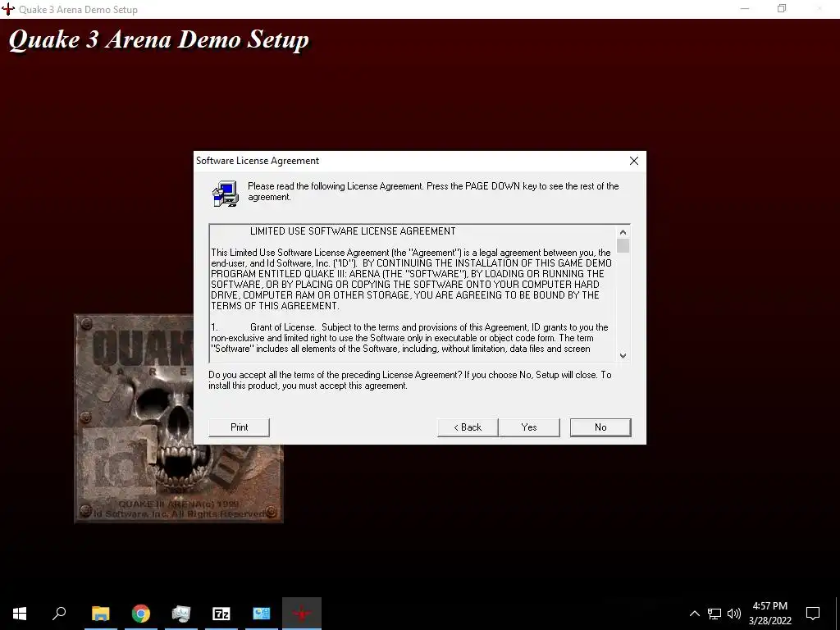Click 'Please read the following License Agreement' text

click(x=433, y=191)
